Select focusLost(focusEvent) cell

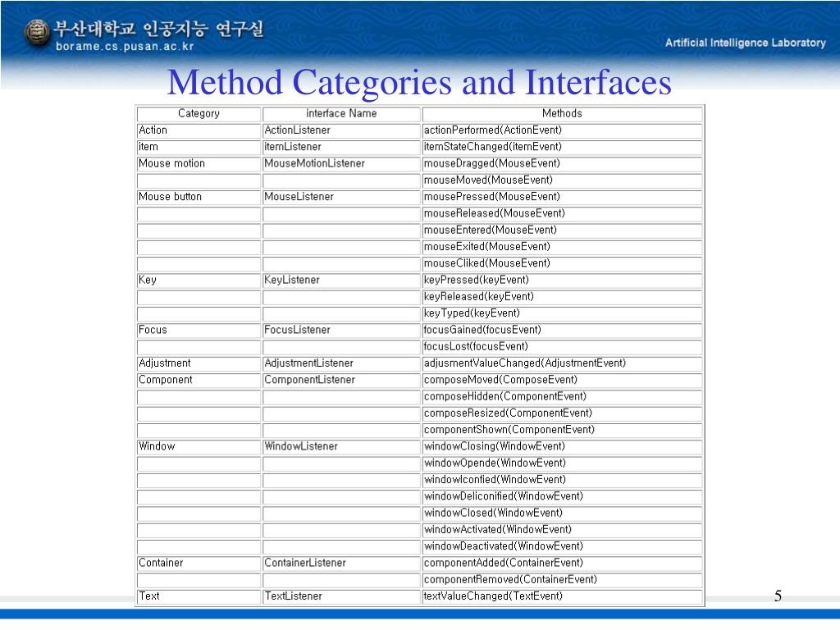coord(562,347)
